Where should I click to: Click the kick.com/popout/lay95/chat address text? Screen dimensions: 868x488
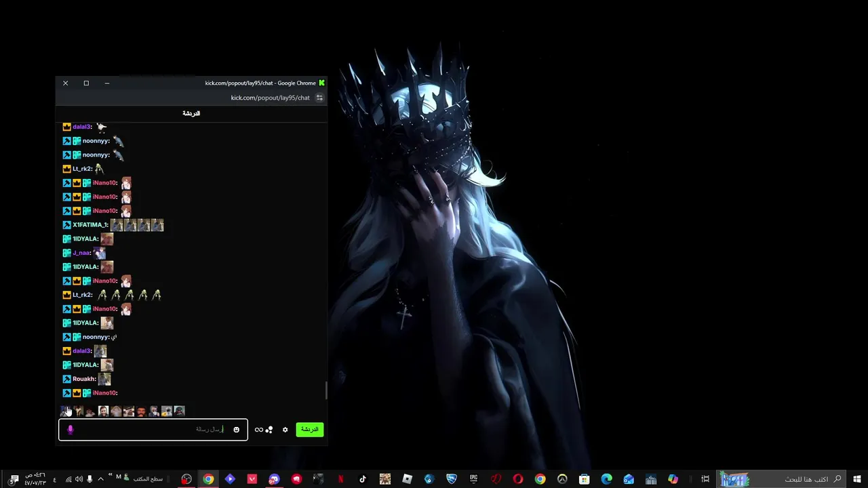(x=270, y=98)
